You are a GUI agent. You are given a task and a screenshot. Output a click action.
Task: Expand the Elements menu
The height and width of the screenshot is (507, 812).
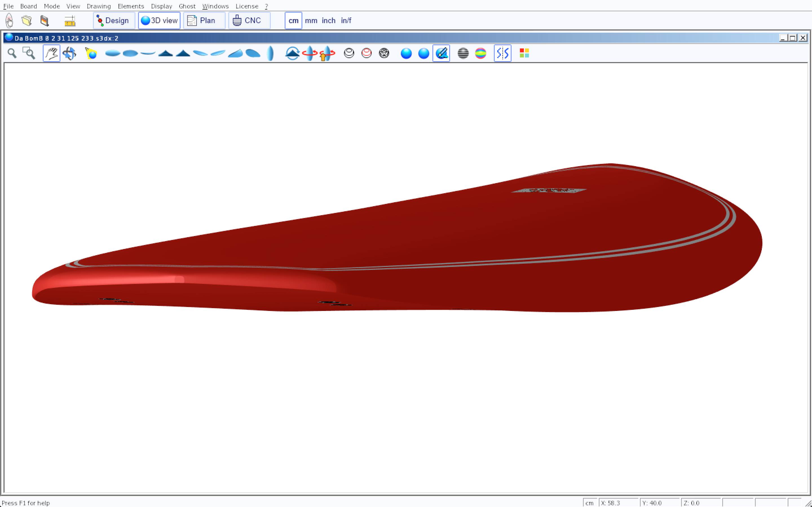click(x=131, y=6)
